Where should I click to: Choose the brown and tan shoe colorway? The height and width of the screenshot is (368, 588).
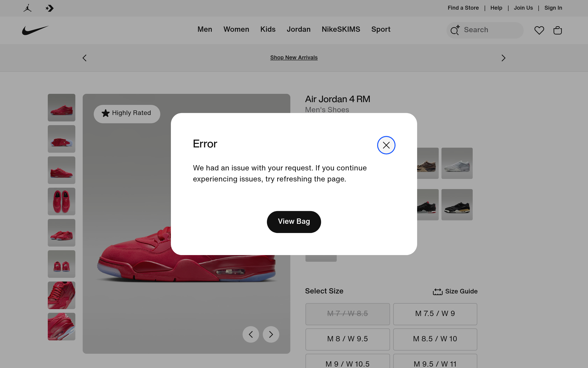click(x=428, y=163)
